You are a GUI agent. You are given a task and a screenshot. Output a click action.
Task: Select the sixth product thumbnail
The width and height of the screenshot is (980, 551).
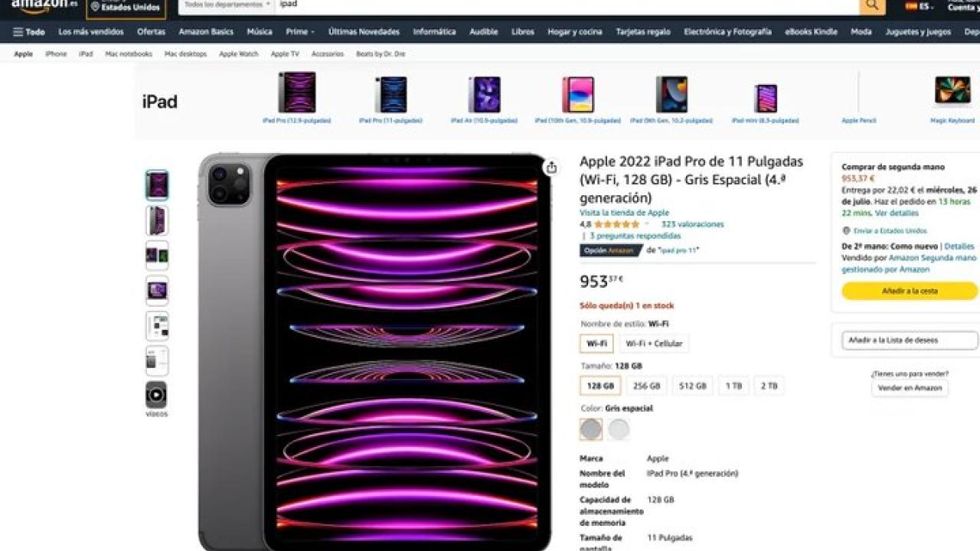point(157,361)
